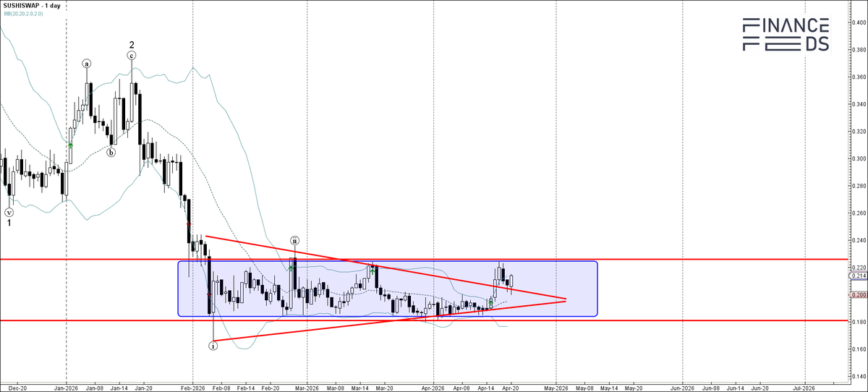Click the Feb-2026 date label
The height and width of the screenshot is (392, 868).
(x=192, y=388)
